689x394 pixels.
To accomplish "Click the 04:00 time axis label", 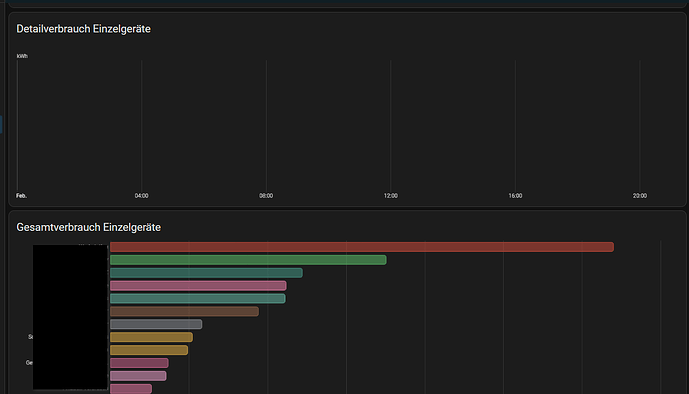I will tap(141, 196).
